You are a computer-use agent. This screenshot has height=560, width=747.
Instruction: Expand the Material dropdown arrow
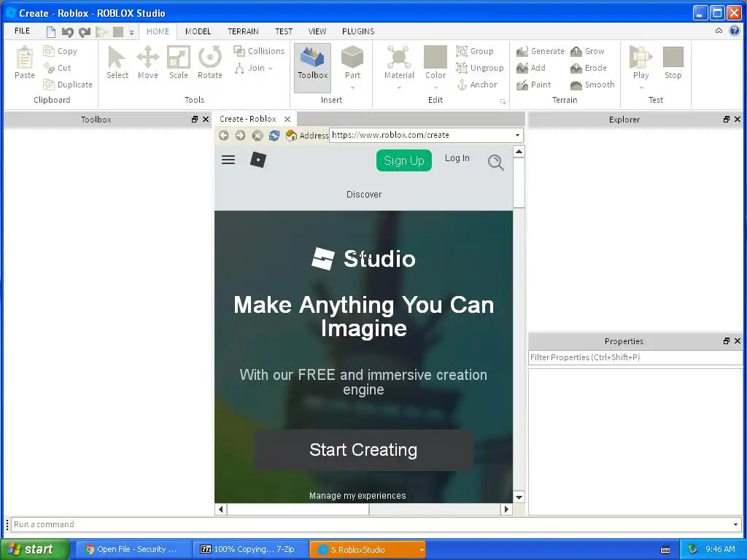click(399, 87)
